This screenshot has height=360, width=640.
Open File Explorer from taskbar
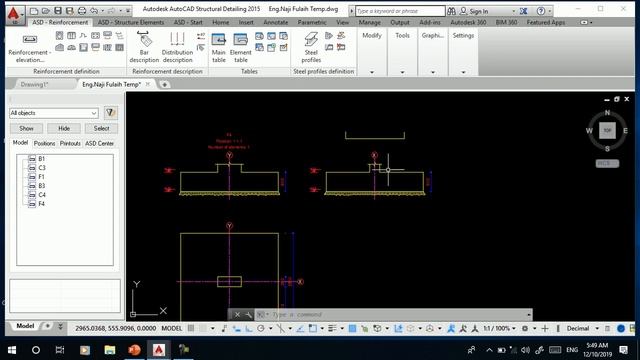pos(110,350)
